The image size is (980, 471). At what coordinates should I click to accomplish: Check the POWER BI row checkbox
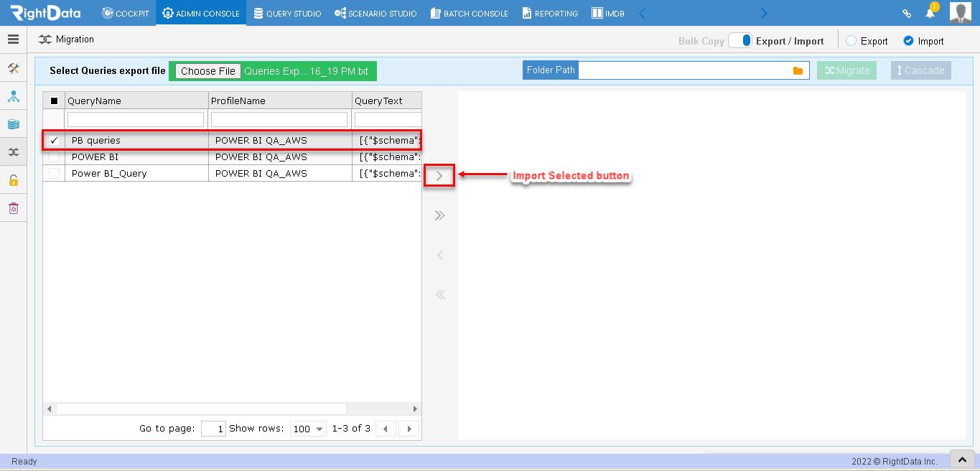[x=54, y=157]
